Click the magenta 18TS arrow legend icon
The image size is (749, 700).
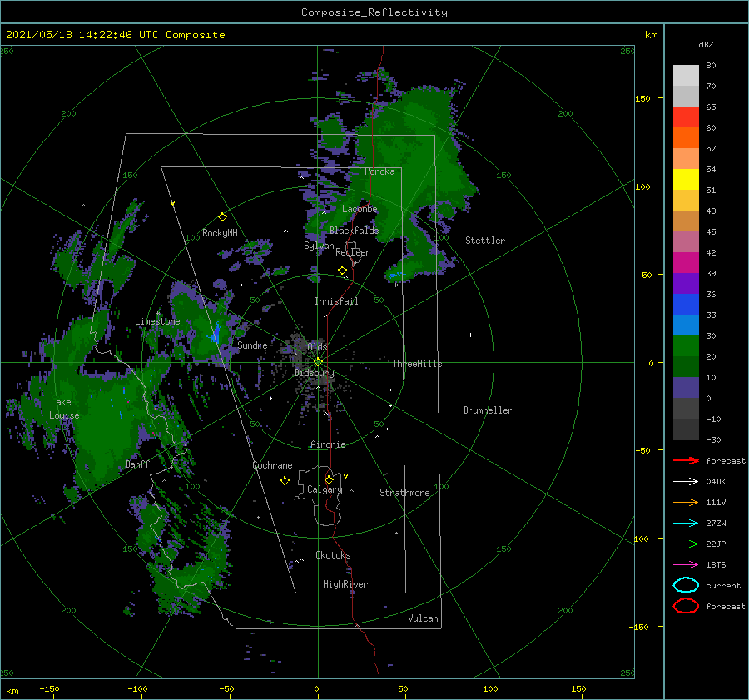pyautogui.click(x=686, y=565)
